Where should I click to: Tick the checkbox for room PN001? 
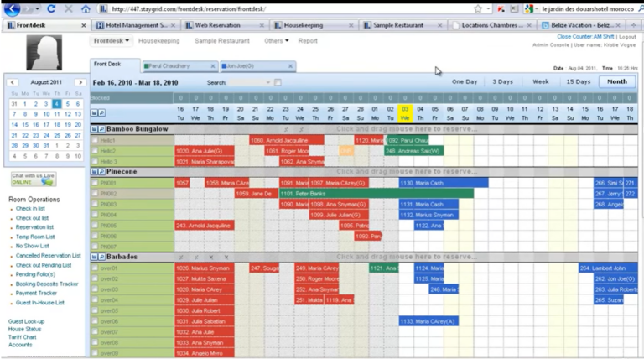pyautogui.click(x=95, y=183)
